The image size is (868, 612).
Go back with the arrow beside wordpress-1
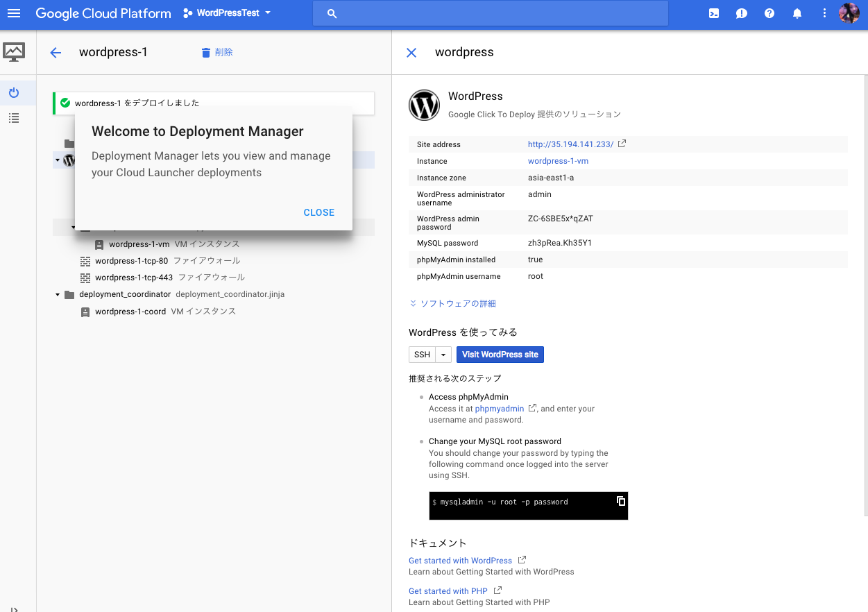[56, 53]
